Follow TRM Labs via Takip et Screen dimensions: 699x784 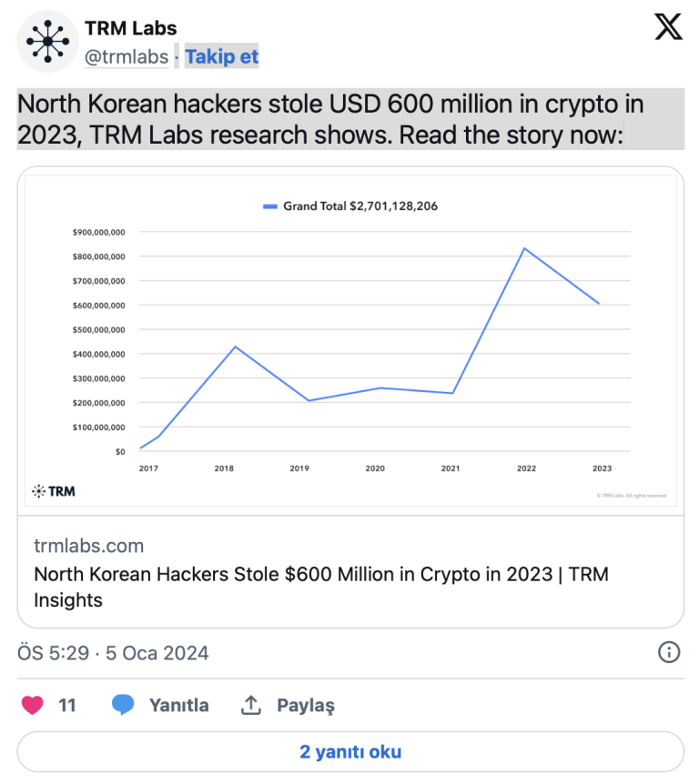[x=222, y=57]
